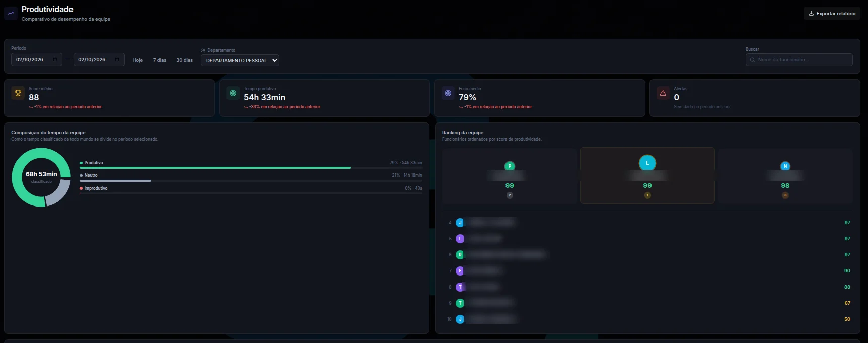Click the start date field in Período

[x=37, y=60]
